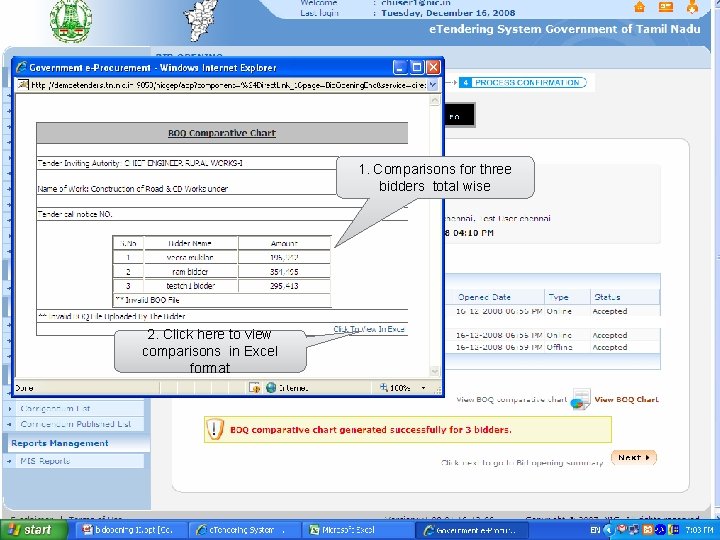This screenshot has width=720, height=540.
Task: Click the Internet zone globe icon in status bar
Action: click(271, 388)
